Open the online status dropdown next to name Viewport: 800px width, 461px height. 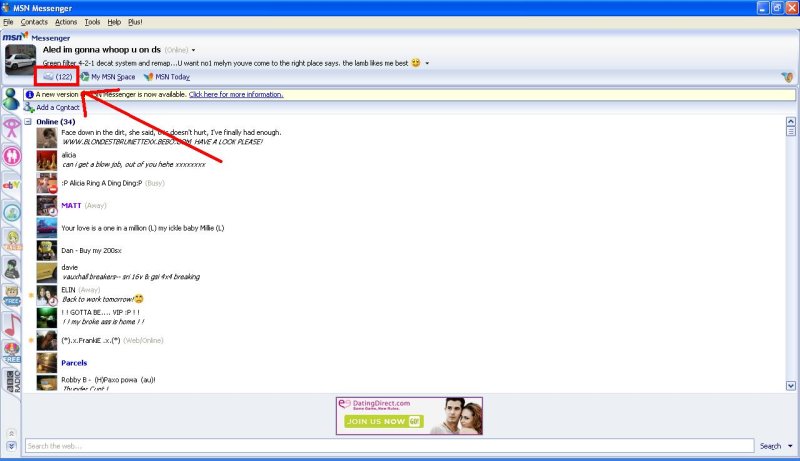(194, 50)
